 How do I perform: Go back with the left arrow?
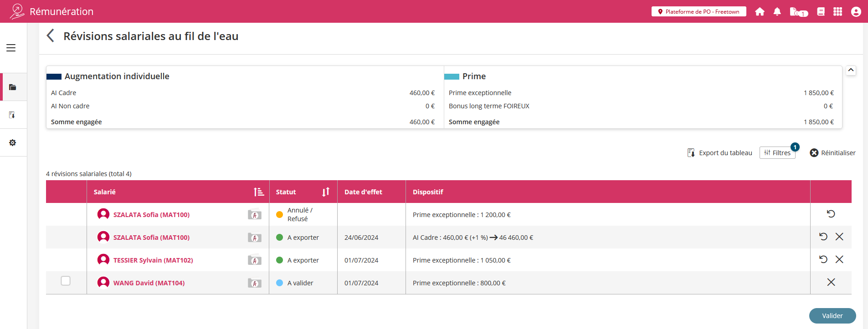click(x=51, y=35)
